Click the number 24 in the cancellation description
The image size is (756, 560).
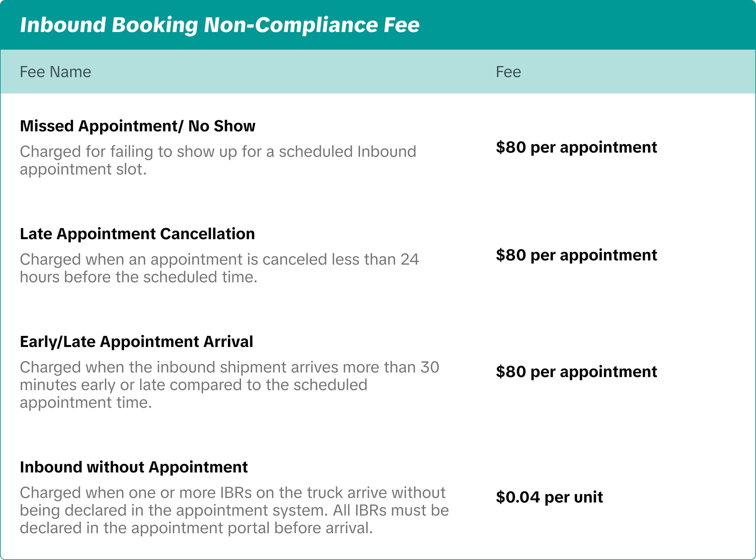(x=410, y=260)
